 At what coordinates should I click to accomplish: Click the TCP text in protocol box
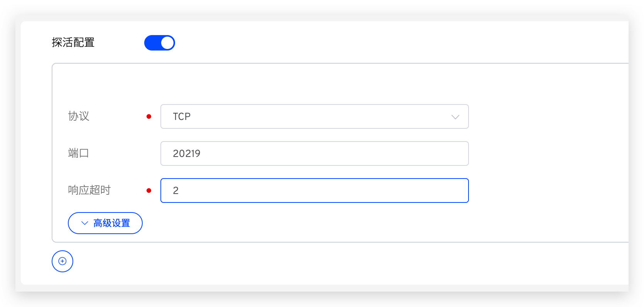tap(182, 116)
